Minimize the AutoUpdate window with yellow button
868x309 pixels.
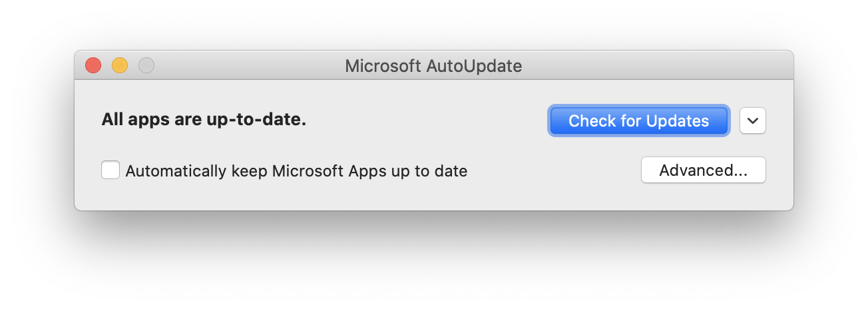[x=120, y=65]
